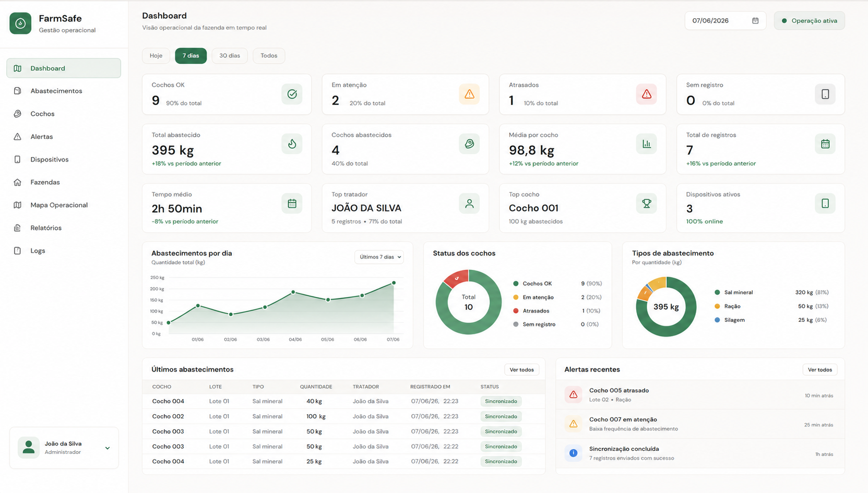Click the Cocho 002 table row name
This screenshot has height=493, width=868.
[168, 416]
